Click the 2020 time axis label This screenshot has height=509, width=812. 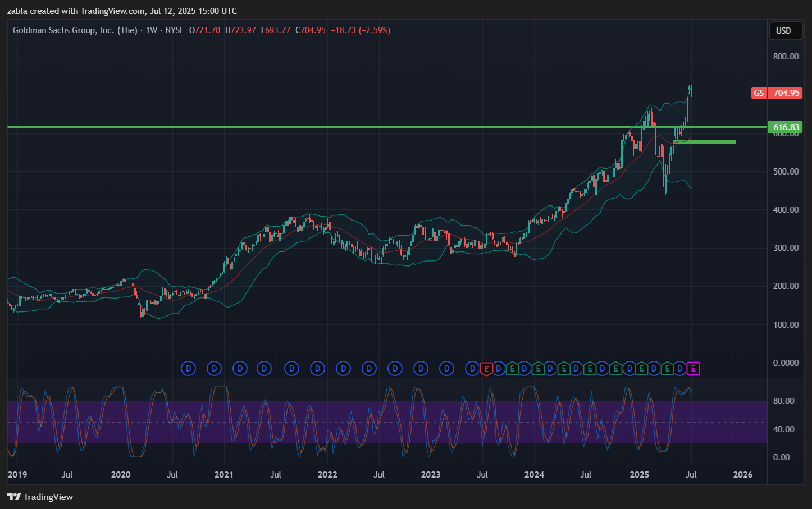tap(121, 475)
